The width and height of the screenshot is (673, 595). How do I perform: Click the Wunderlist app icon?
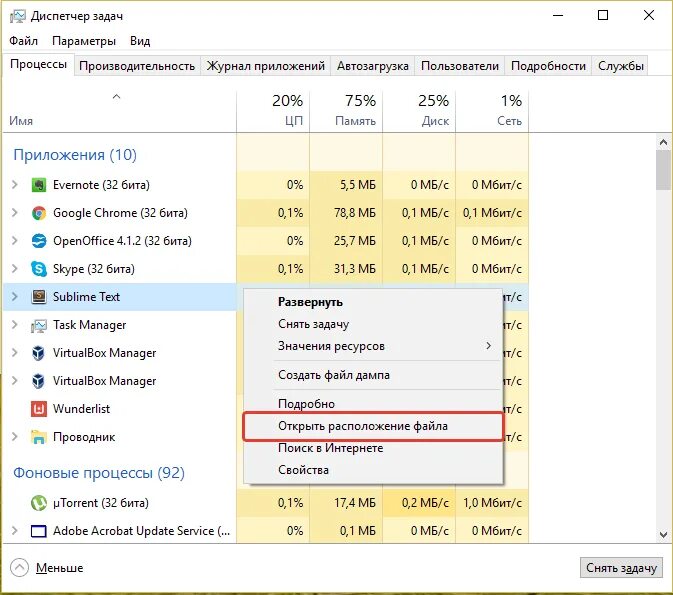point(39,409)
